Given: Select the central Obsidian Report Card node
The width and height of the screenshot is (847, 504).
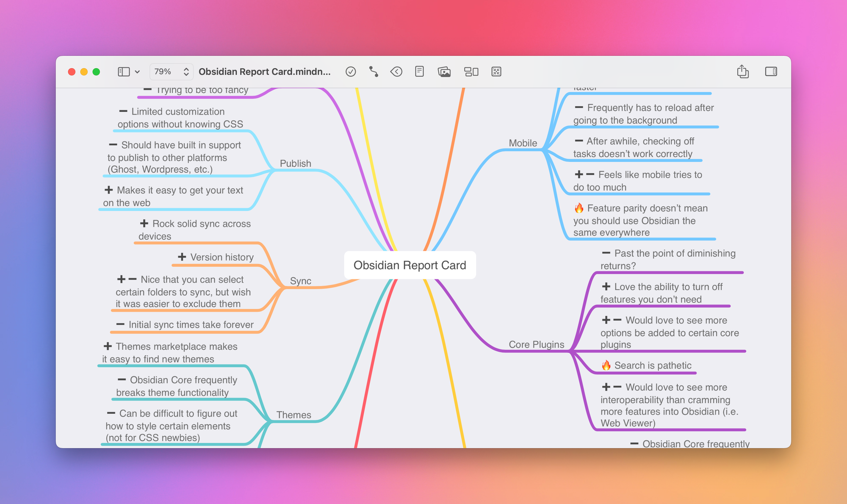Looking at the screenshot, I should pos(410,265).
